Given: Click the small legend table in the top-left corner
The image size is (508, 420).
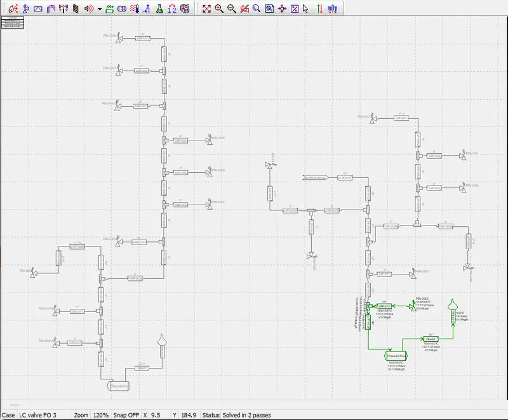Looking at the screenshot, I should tap(12, 22).
